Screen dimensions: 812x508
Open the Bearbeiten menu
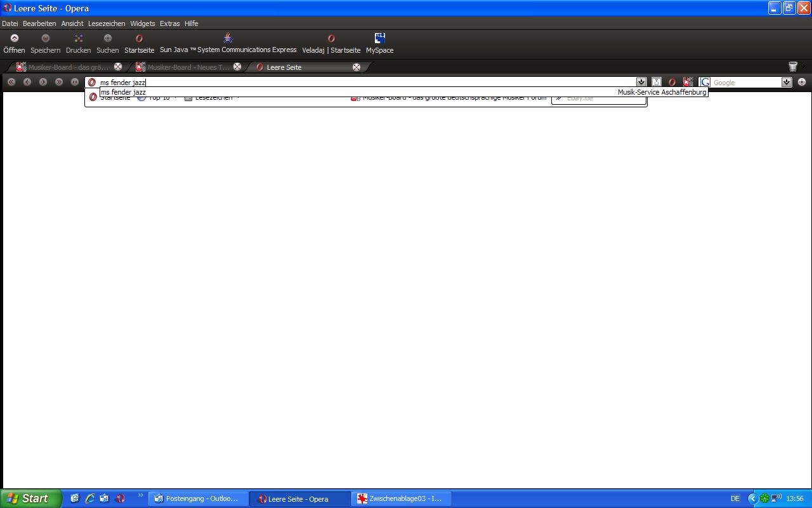[39, 23]
